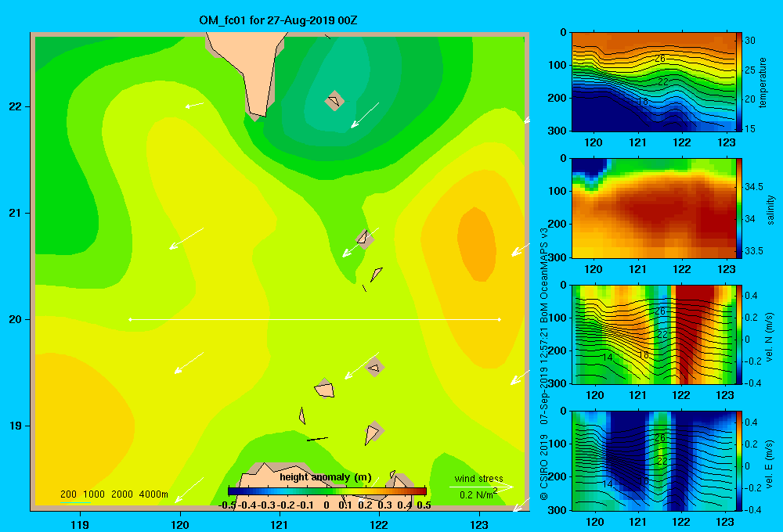Click longitude label 121 under main map
This screenshot has width=783, height=532.
[x=280, y=524]
